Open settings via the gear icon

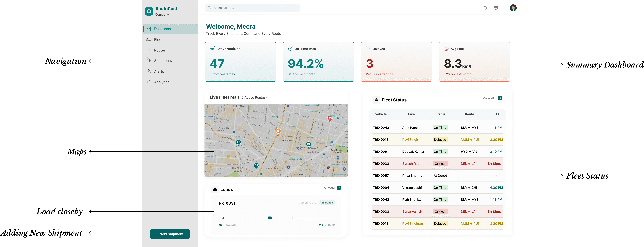[x=496, y=8]
